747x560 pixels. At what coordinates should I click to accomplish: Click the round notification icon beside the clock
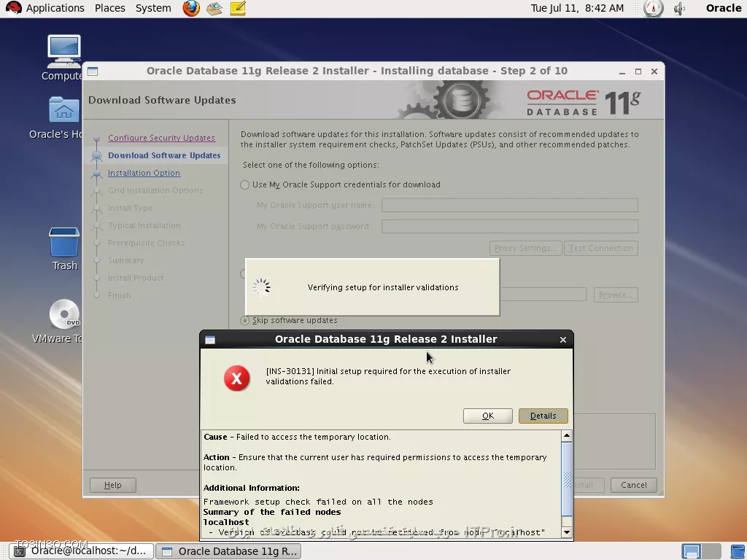(x=653, y=8)
